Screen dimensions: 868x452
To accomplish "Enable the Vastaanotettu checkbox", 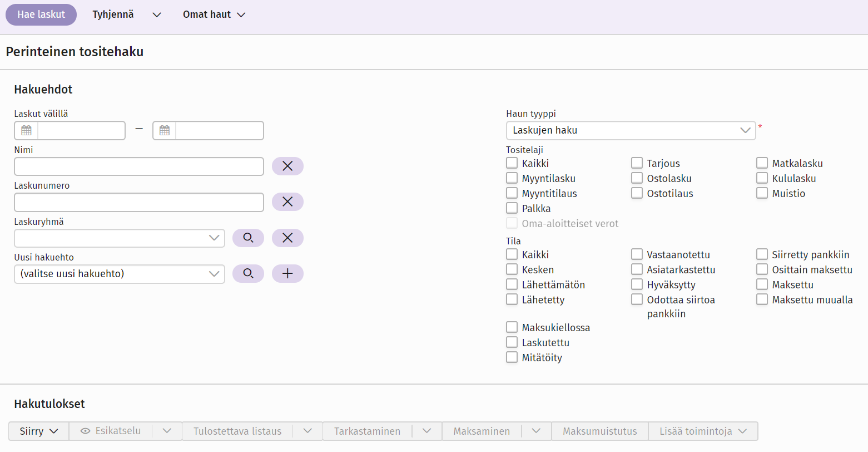I will tap(637, 254).
